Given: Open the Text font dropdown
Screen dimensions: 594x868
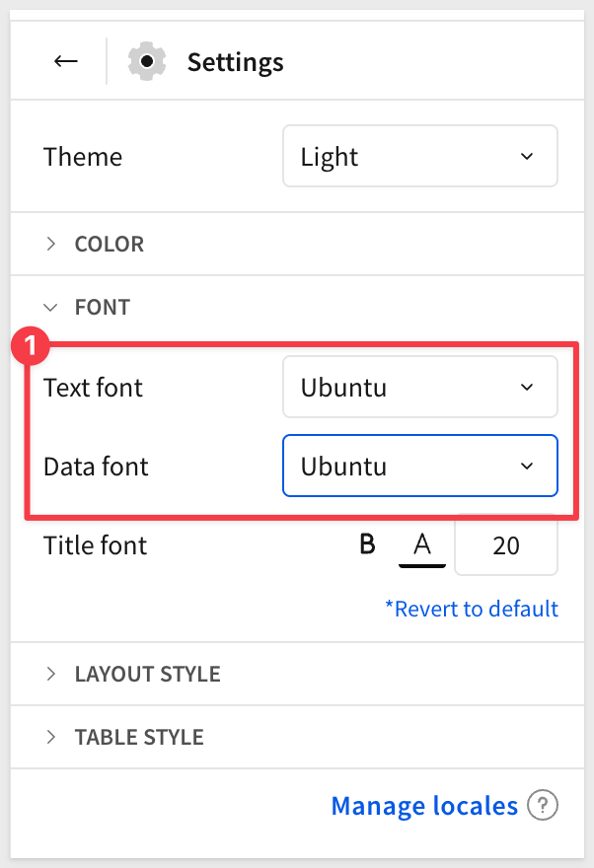Looking at the screenshot, I should [x=419, y=387].
